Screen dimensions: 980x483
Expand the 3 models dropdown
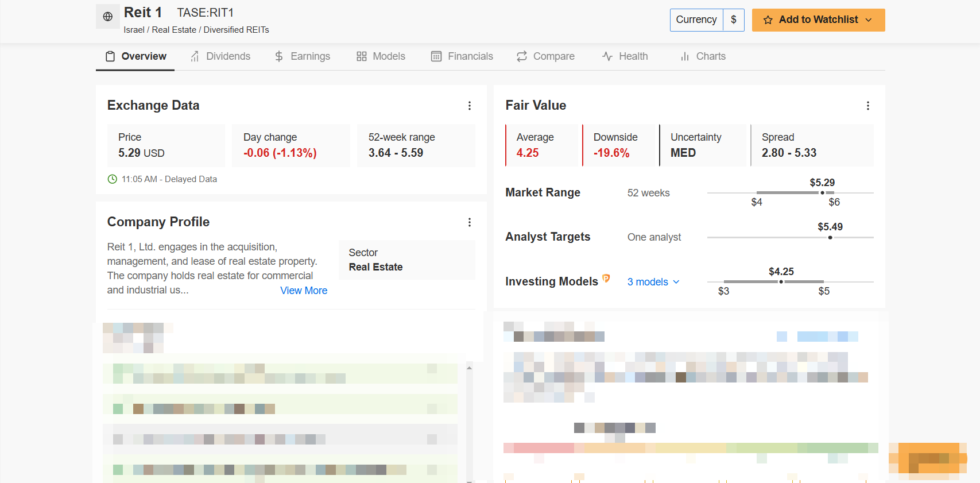coord(653,282)
